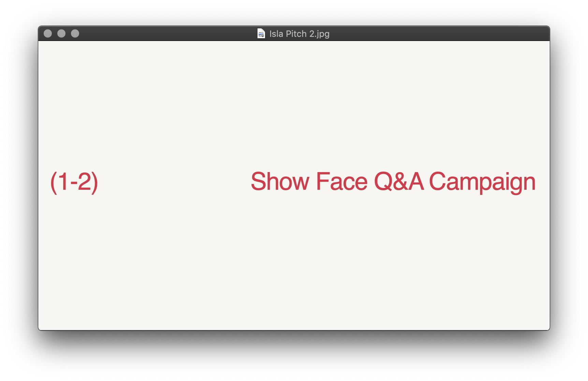
Task: Click the 'Q&A' text in the image
Action: click(399, 181)
